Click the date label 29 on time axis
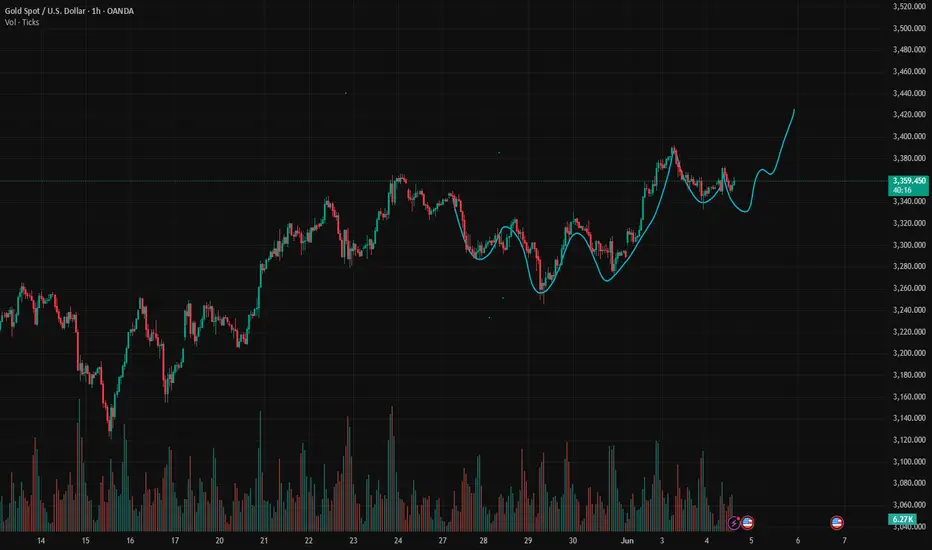Screen dimensions: 932x550 tap(528, 540)
